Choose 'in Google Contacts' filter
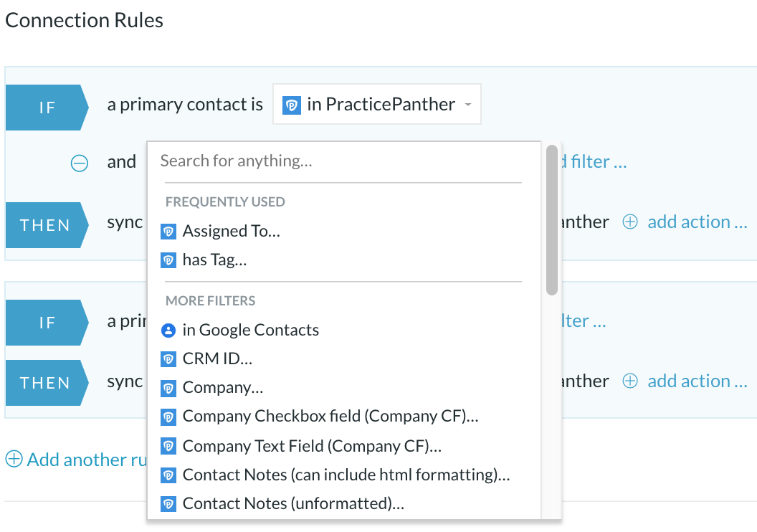757x532 pixels. pos(251,331)
